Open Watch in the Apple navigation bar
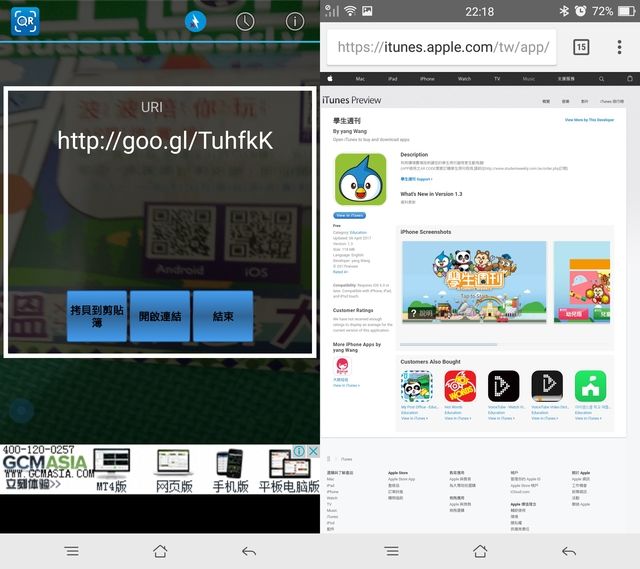 464,79
